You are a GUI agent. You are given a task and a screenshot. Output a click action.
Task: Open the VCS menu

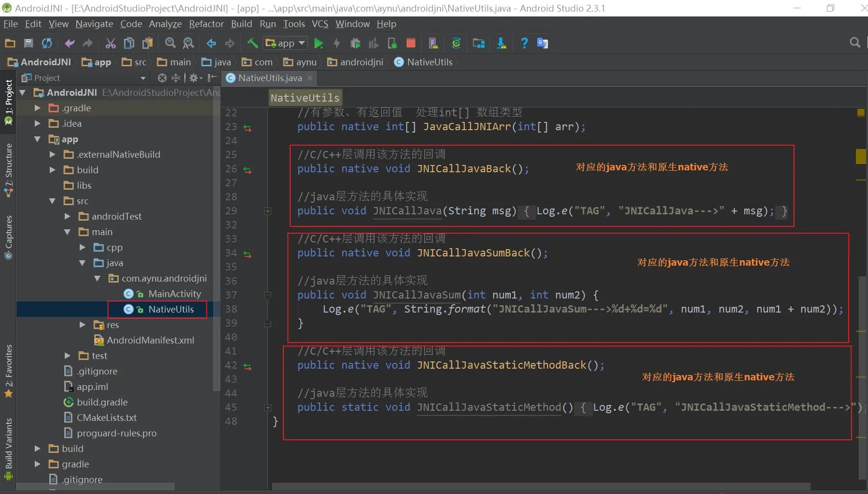[320, 24]
